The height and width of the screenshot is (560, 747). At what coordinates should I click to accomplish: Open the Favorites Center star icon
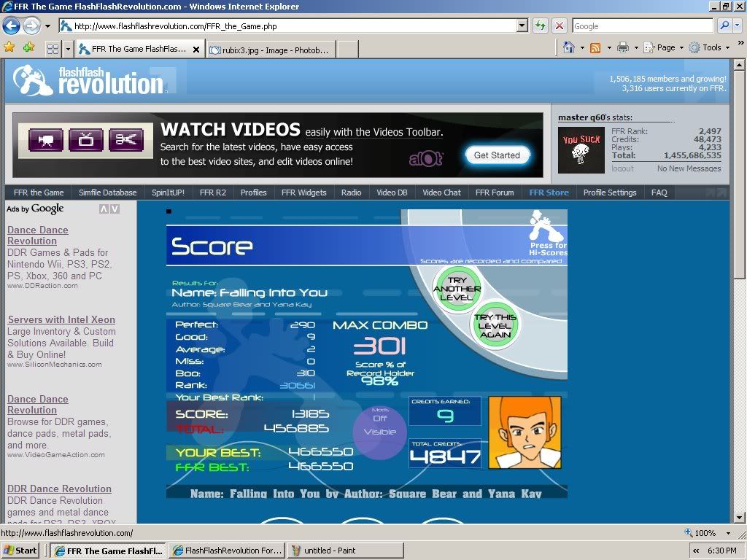pos(9,47)
